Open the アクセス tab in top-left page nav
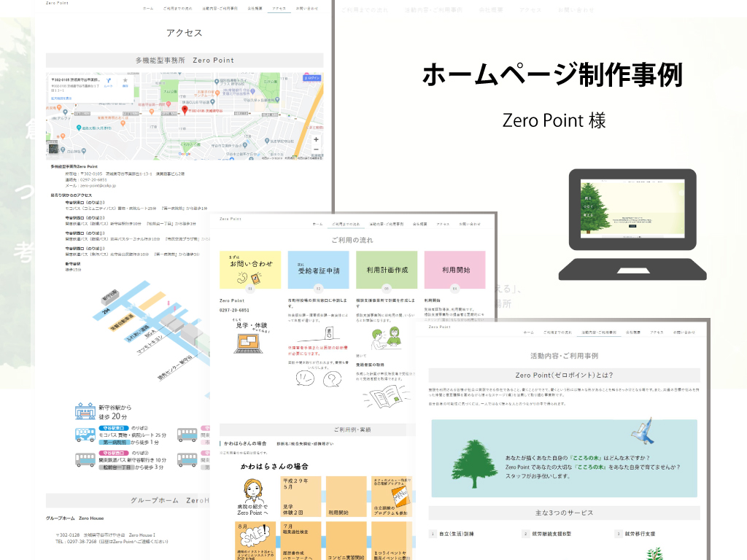This screenshot has width=747, height=560. tap(278, 8)
